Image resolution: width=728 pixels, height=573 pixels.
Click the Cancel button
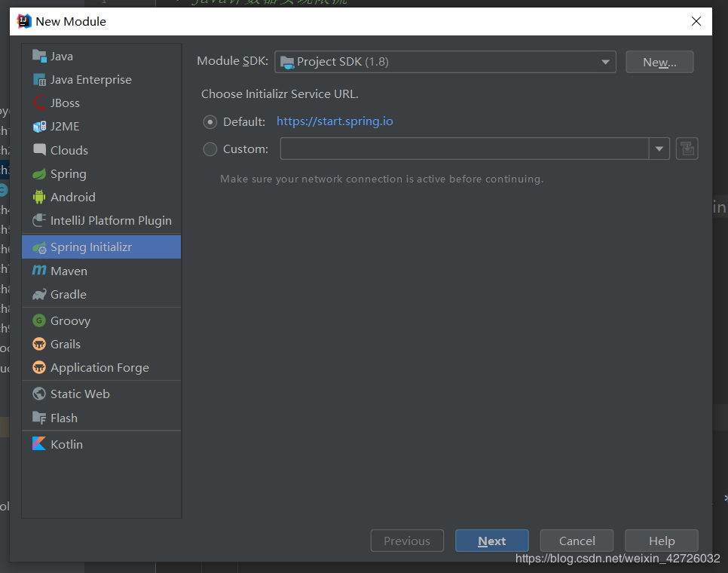pyautogui.click(x=577, y=541)
